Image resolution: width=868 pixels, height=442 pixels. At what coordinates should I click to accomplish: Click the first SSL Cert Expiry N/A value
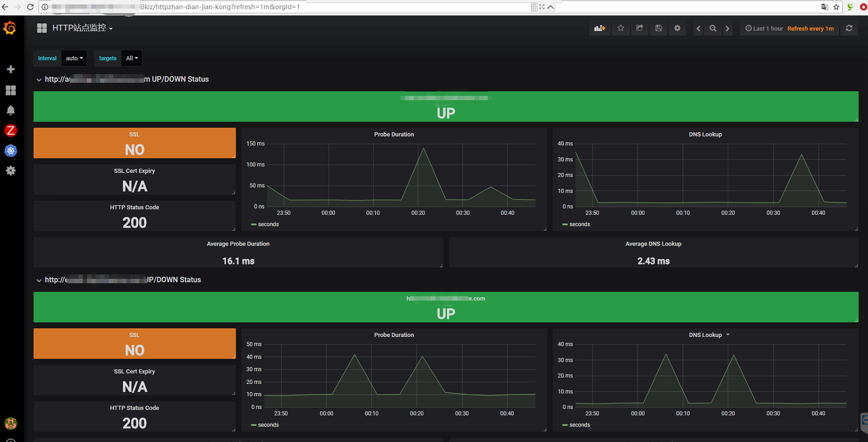click(x=135, y=186)
